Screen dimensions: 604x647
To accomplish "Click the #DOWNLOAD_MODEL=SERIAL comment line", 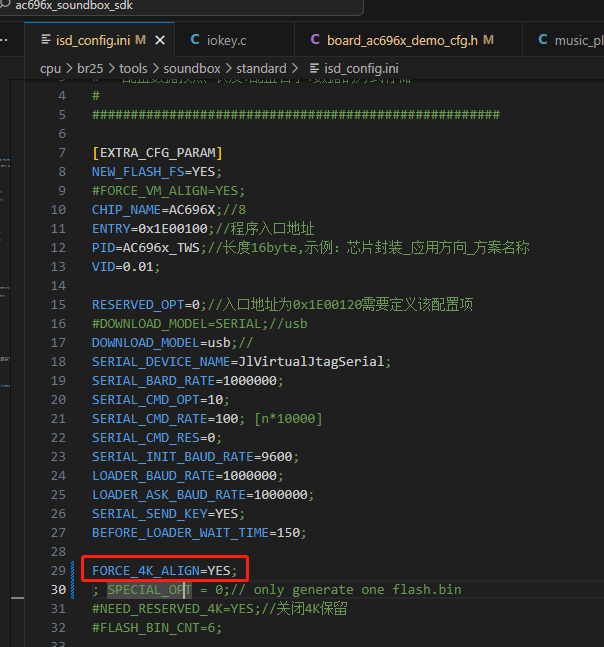I will point(200,324).
